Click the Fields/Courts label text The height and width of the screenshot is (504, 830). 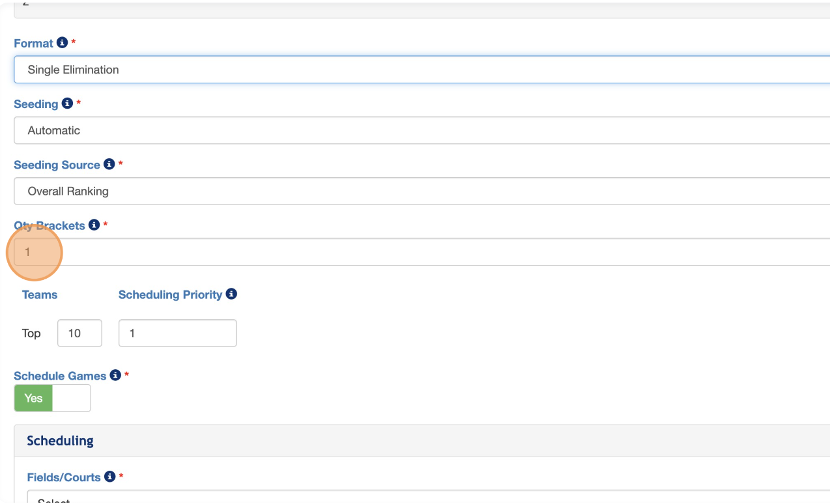click(x=64, y=477)
